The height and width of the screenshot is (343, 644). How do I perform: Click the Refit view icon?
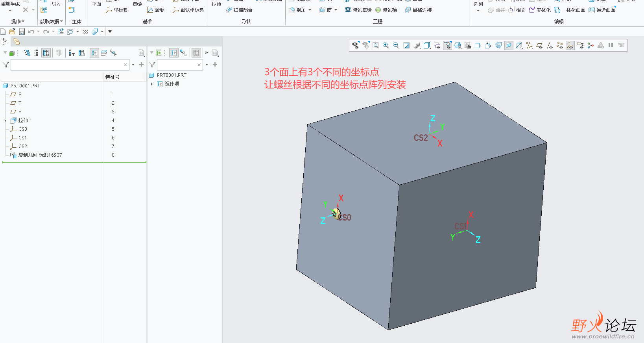(376, 46)
